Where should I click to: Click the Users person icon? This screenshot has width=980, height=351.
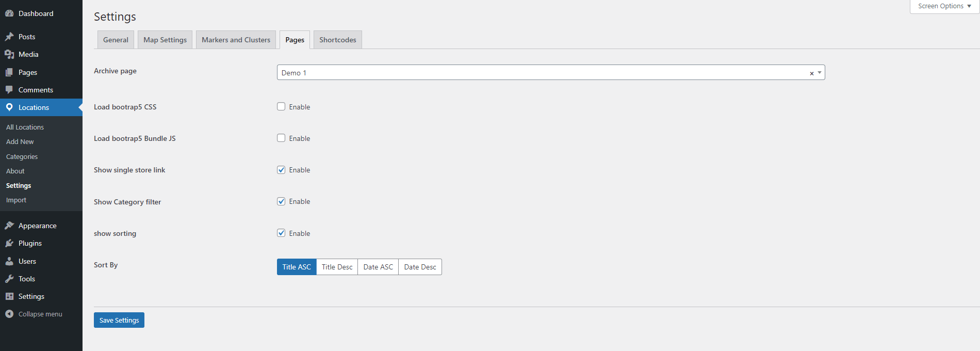click(x=9, y=261)
